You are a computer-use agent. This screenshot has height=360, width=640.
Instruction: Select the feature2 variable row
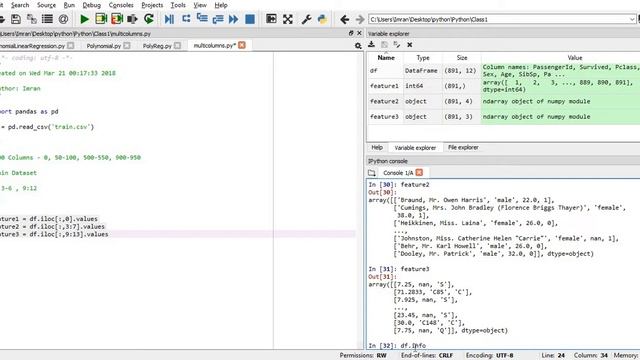pos(504,101)
